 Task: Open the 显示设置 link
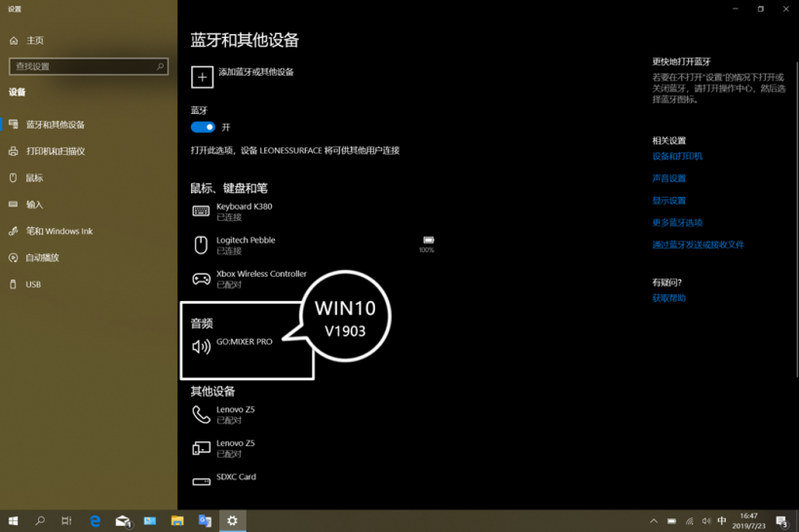click(669, 201)
